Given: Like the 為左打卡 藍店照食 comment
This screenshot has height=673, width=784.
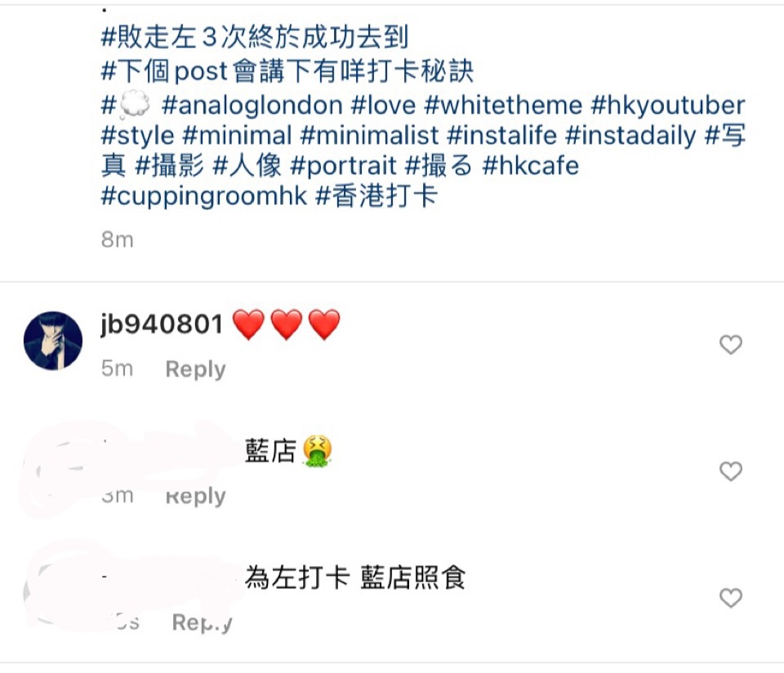Looking at the screenshot, I should (730, 598).
